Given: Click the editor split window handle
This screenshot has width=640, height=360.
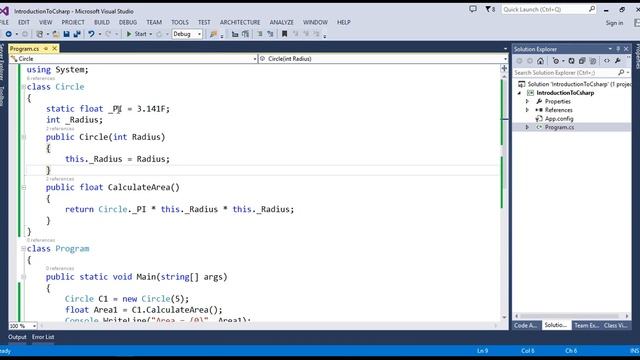Looking at the screenshot, I should 504,69.
